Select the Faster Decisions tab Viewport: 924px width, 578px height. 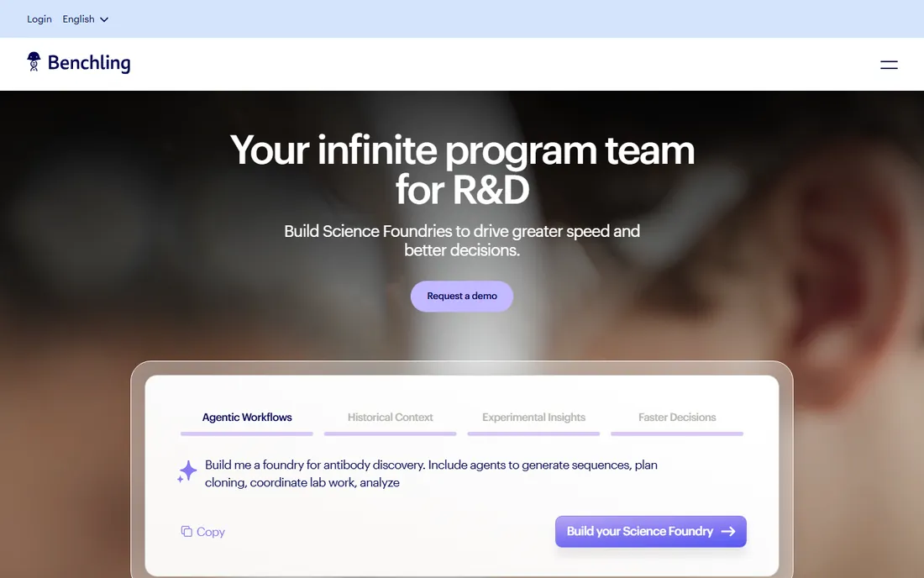click(x=677, y=418)
